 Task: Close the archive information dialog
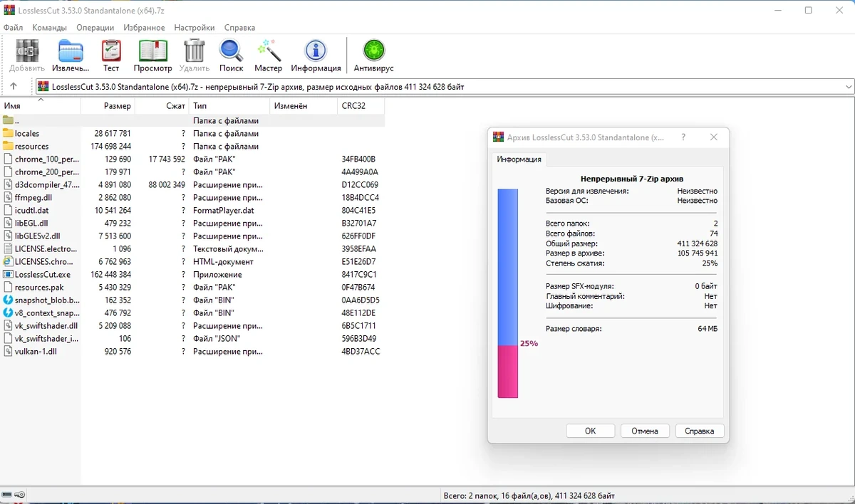(715, 137)
